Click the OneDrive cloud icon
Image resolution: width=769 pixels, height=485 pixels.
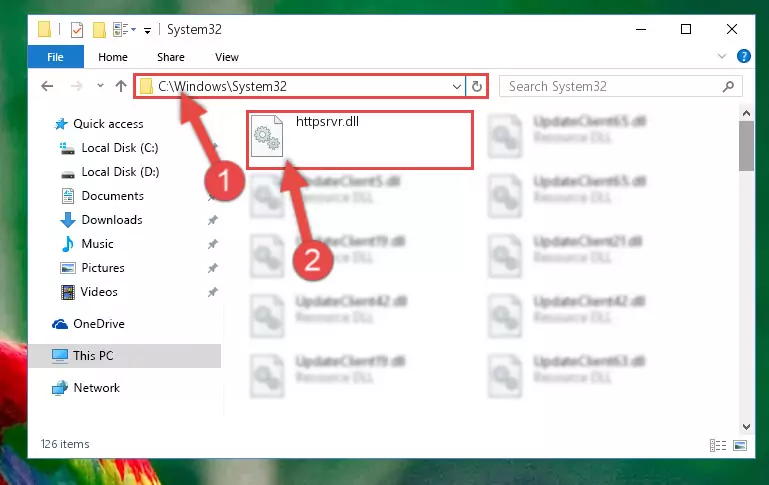coord(60,324)
